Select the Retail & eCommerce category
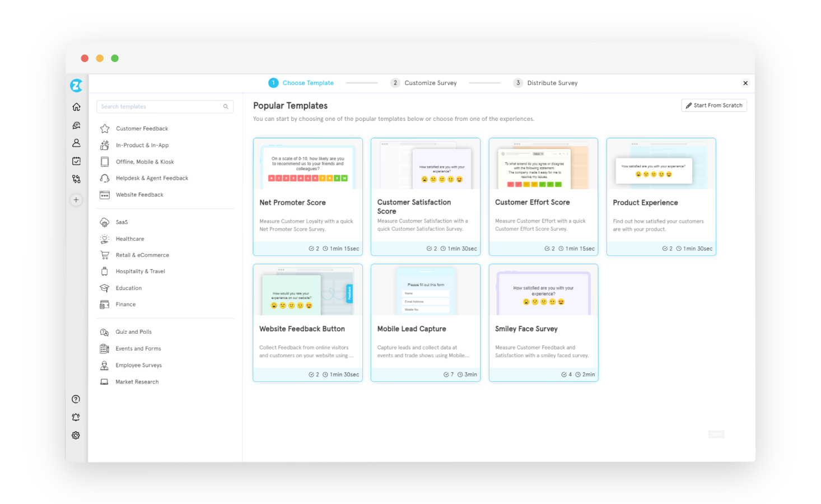Viewport: 821px width, 504px height. 142,255
